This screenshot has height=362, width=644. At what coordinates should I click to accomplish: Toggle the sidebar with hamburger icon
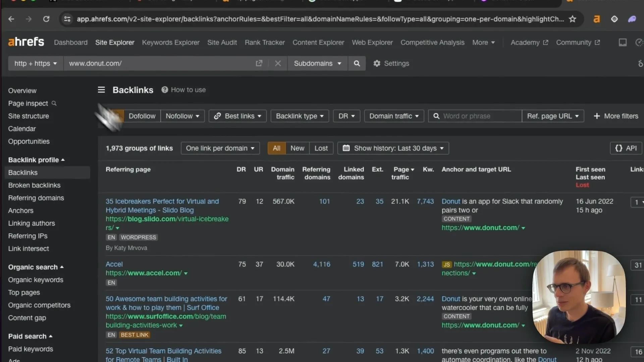tap(101, 90)
